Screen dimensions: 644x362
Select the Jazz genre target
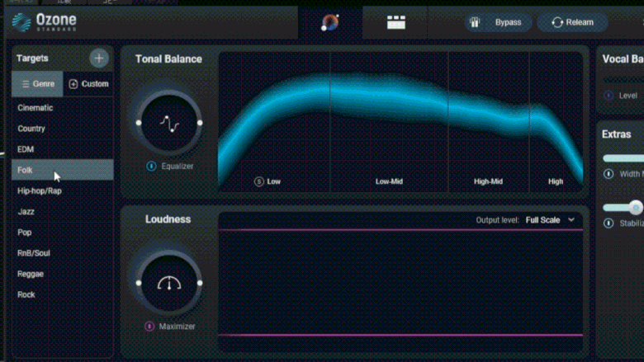[26, 212]
